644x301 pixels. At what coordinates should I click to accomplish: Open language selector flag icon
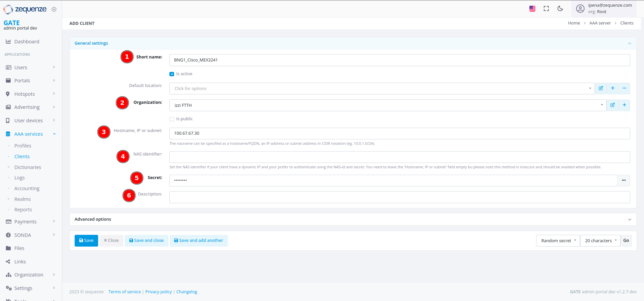point(532,9)
